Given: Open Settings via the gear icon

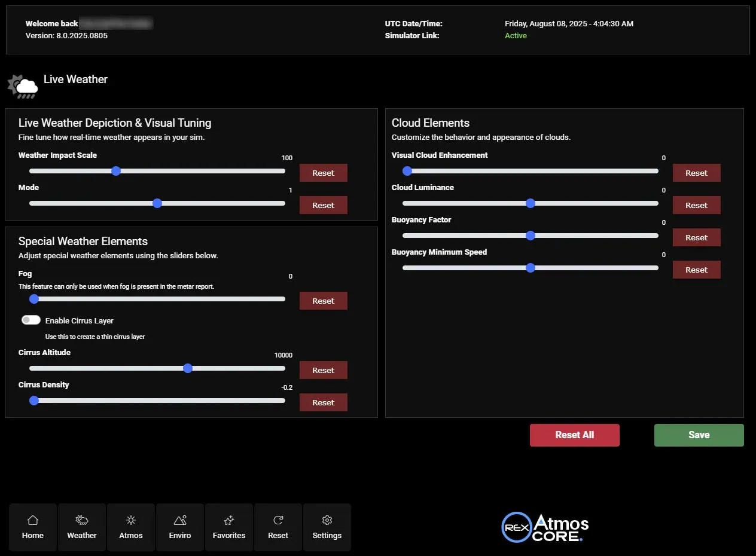Looking at the screenshot, I should pyautogui.click(x=327, y=527).
